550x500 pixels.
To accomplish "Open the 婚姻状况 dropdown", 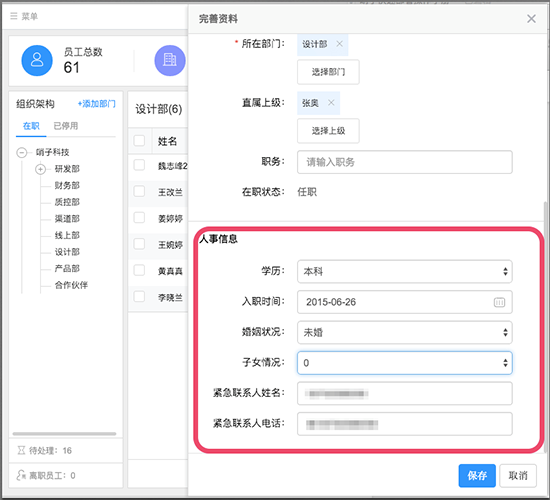I will click(x=404, y=332).
